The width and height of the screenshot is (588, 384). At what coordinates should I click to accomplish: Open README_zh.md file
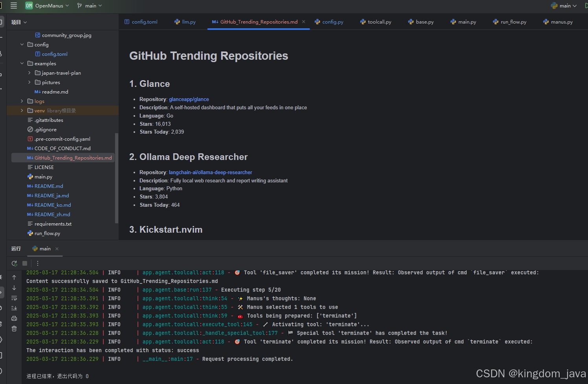click(49, 215)
